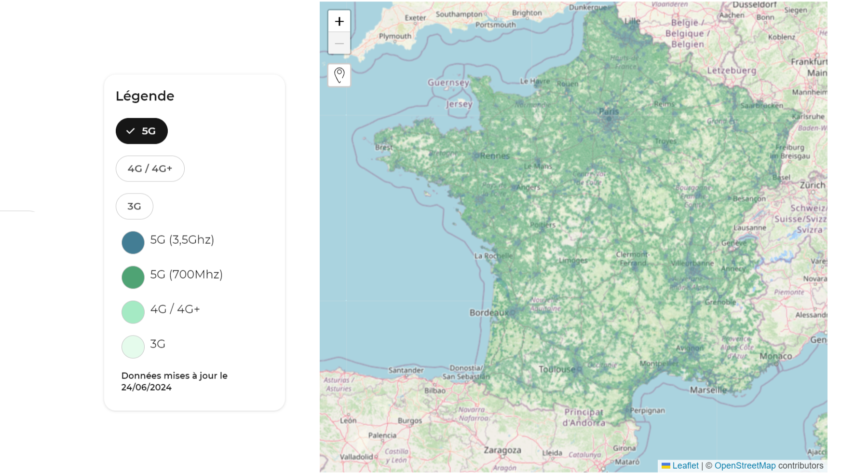The width and height of the screenshot is (868, 475).
Task: Click the 5G (3,5Ghz) legend circle
Action: pos(133,242)
